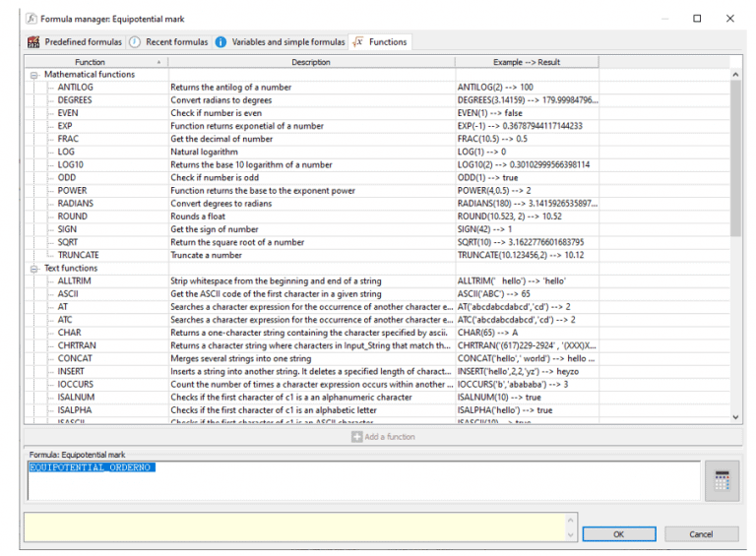Screen dimensions: 756x556
Task: Select the TRUNCATE function
Action: (x=78, y=255)
